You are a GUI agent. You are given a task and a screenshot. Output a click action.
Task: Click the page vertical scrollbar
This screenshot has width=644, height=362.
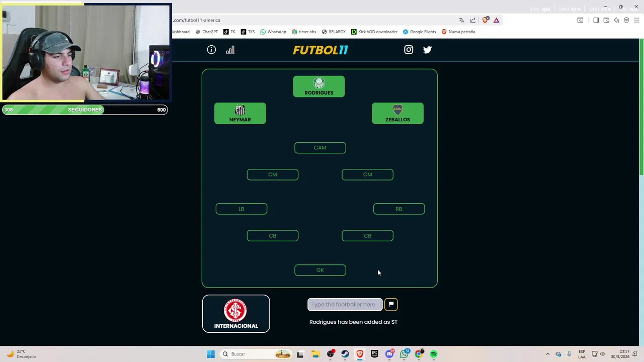(641, 108)
